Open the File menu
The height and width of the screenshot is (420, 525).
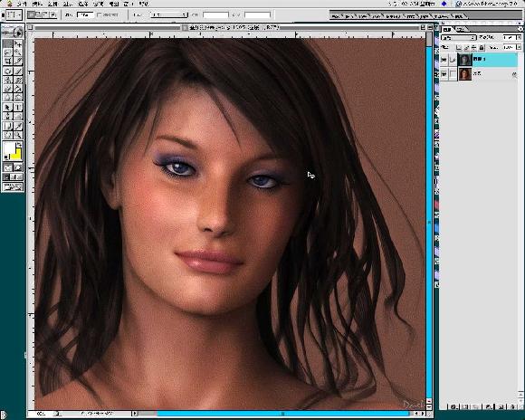tap(22, 4)
